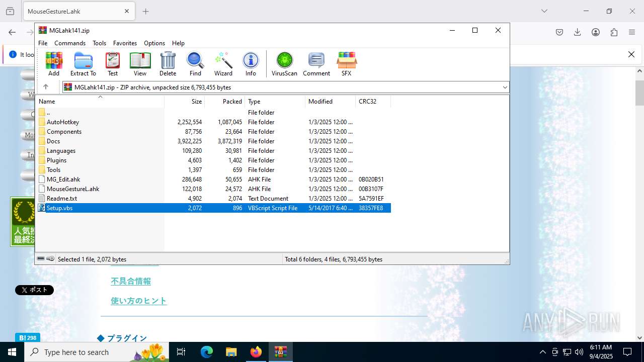This screenshot has height=362, width=644.
Task: Open the Favorites menu
Action: coord(125,43)
